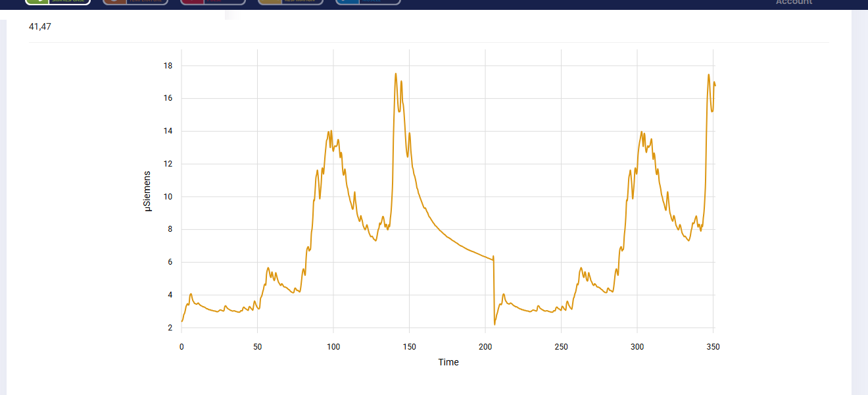Image resolution: width=868 pixels, height=395 pixels.
Task: Click the red Pulse badge icon
Action: [193, 3]
